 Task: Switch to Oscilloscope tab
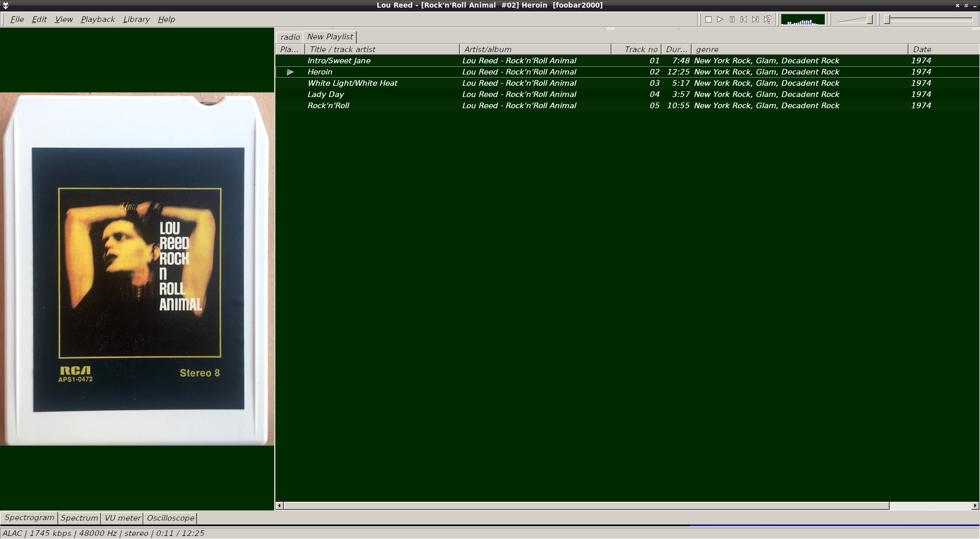(170, 518)
